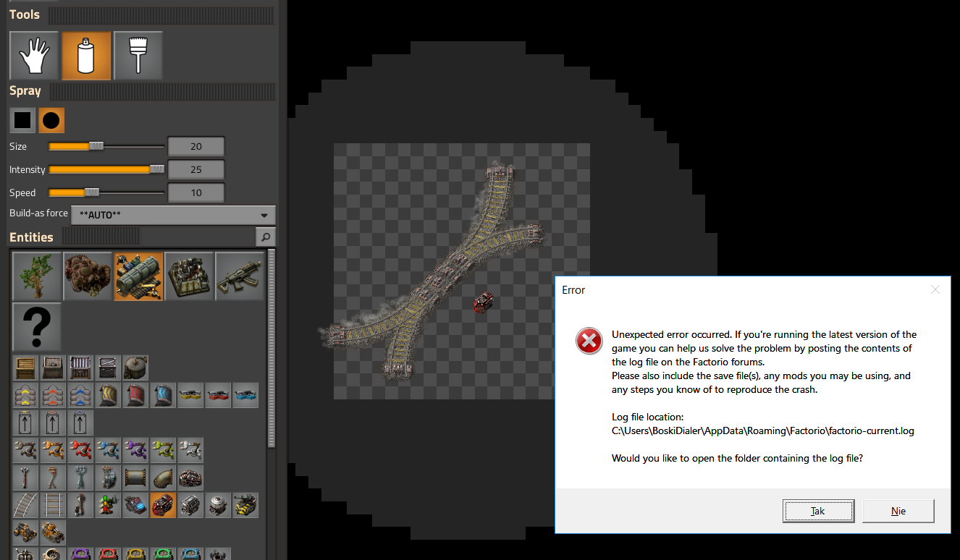
Task: Pick the red underground belt entity
Action: click(136, 395)
